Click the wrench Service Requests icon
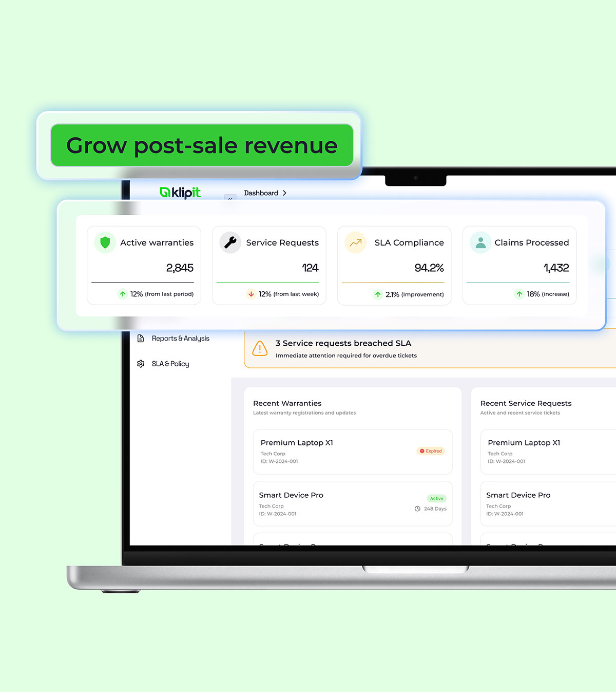The image size is (616, 692). [x=230, y=242]
